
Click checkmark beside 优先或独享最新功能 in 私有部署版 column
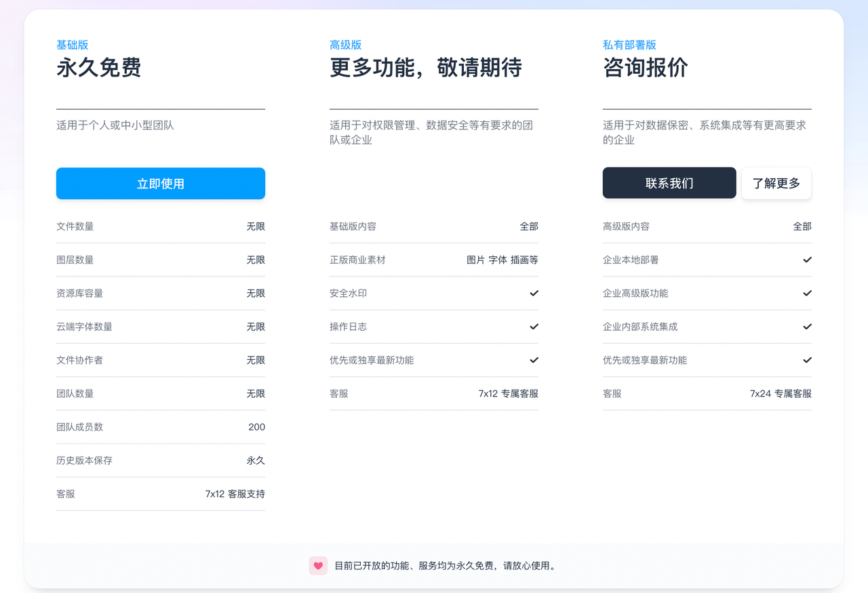(807, 360)
